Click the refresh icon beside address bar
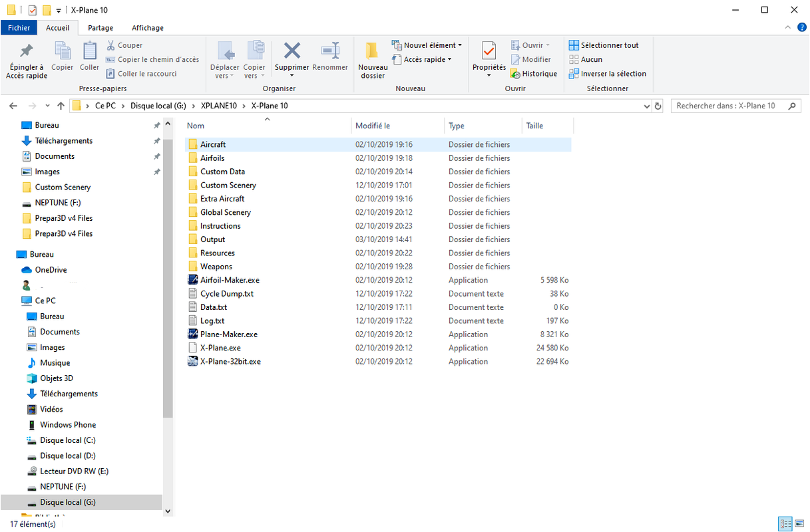 click(658, 106)
